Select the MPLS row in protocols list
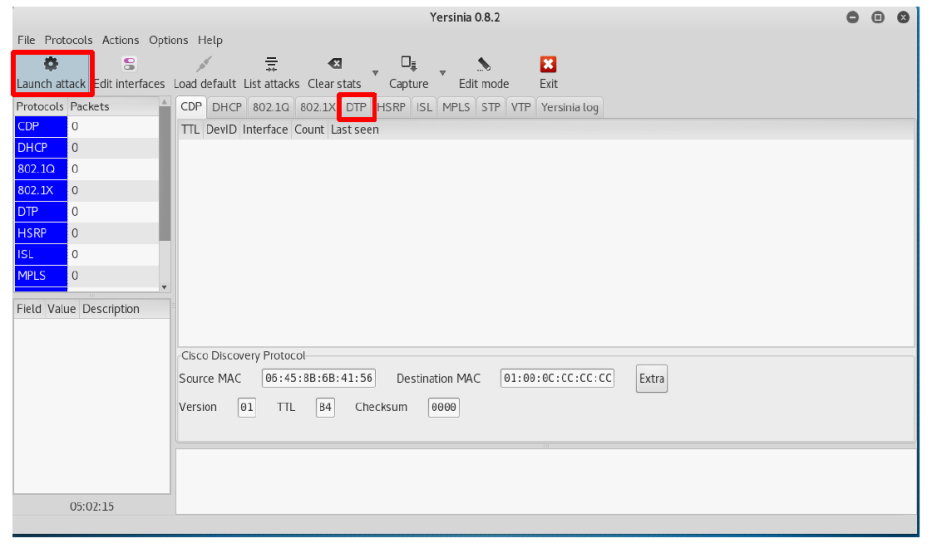The width and height of the screenshot is (936, 547). pos(87,276)
